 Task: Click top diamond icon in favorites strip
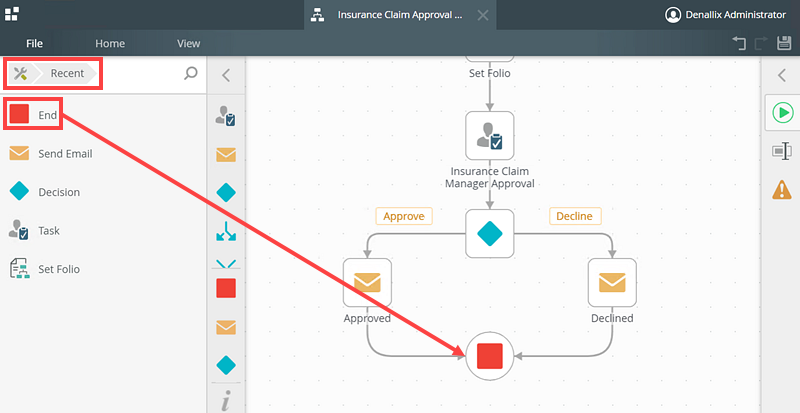pos(226,193)
